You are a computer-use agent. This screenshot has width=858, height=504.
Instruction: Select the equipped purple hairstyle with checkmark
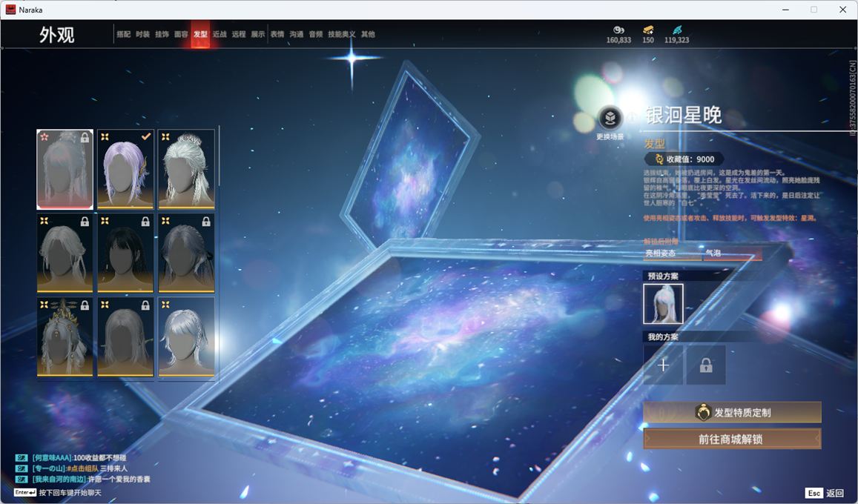click(x=125, y=170)
